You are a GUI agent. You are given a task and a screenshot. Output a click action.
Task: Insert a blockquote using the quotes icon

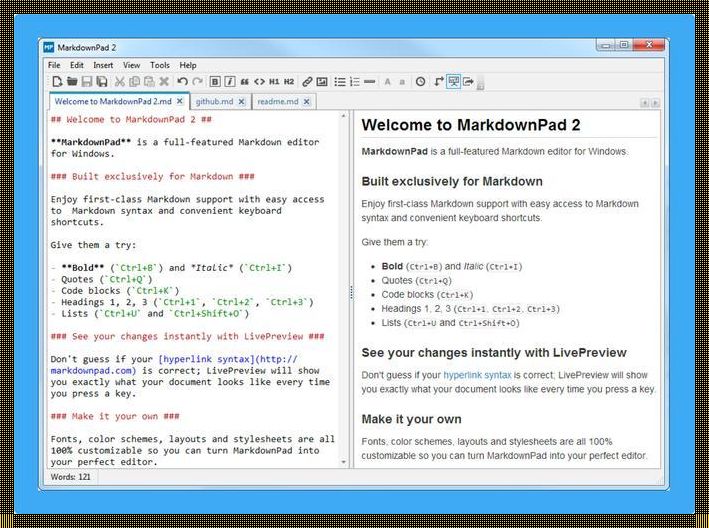(x=245, y=82)
